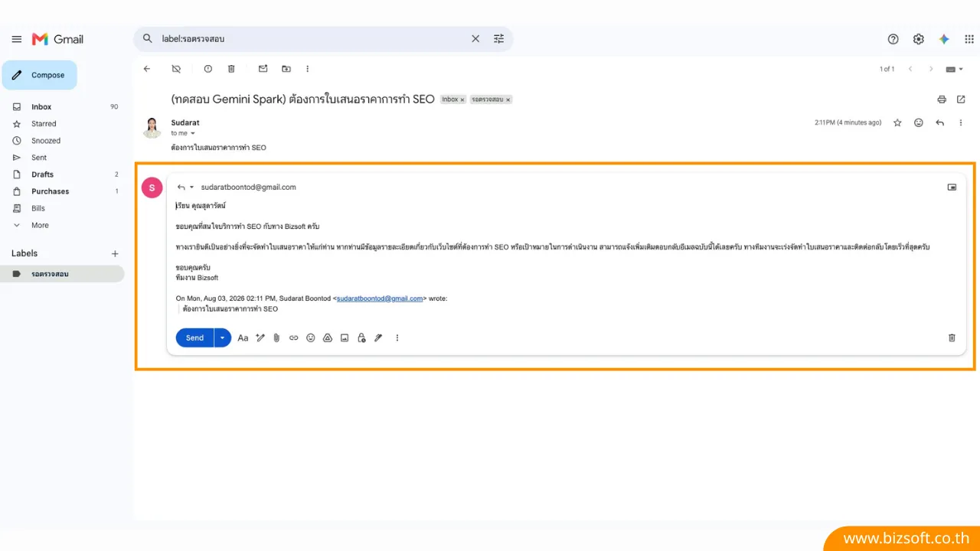Insert a photo in the reply
This screenshot has width=980, height=551.
point(345,337)
